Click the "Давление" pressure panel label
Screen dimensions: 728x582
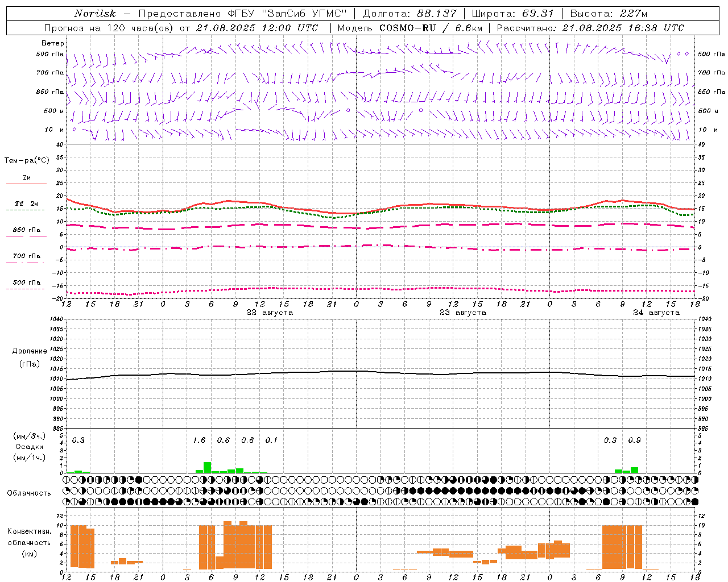(x=28, y=351)
